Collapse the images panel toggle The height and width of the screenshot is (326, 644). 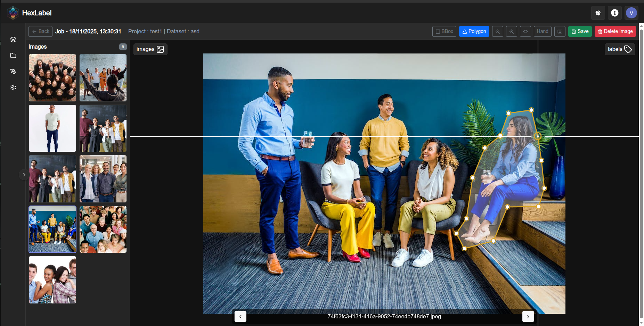[150, 49]
